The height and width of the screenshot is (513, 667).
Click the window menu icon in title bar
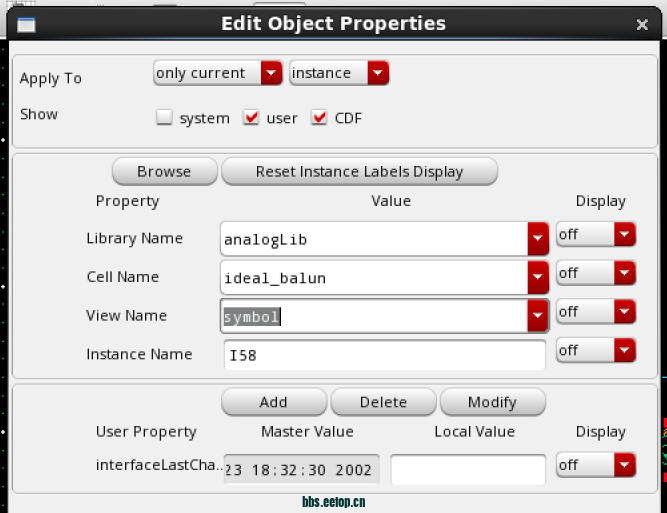point(26,25)
